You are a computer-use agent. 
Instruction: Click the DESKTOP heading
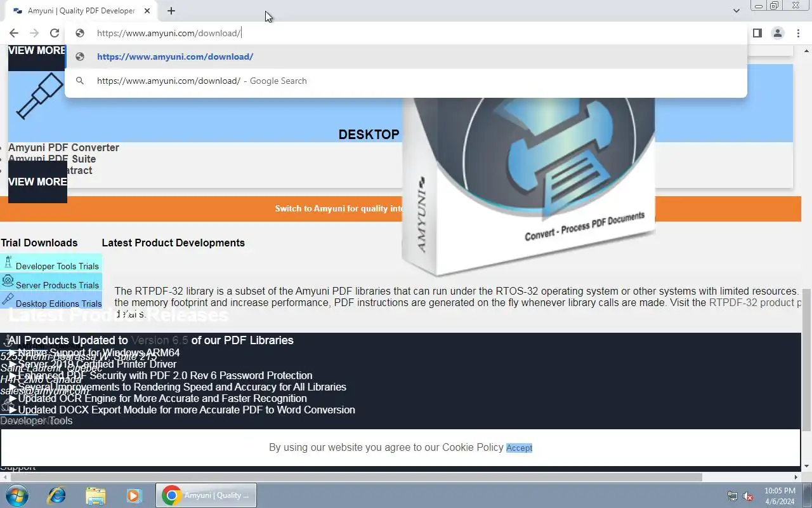(369, 135)
